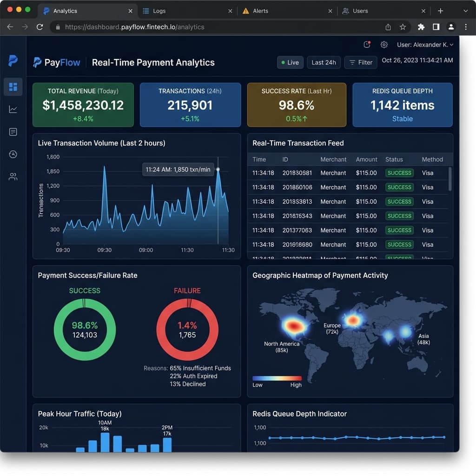Open notifications bell with red dot
The image size is (476, 476).
[x=367, y=45]
